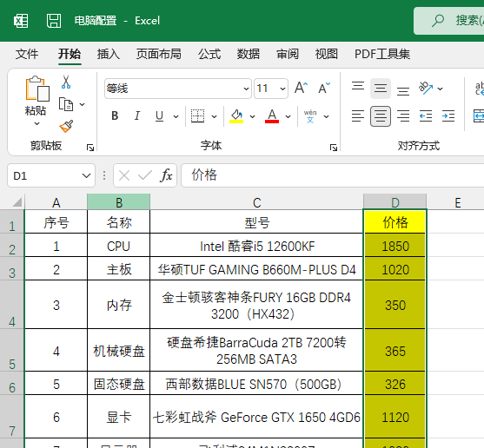Screen dimensions: 484x448
Task: Open the Clipboard dialog launcher
Action: click(90, 148)
